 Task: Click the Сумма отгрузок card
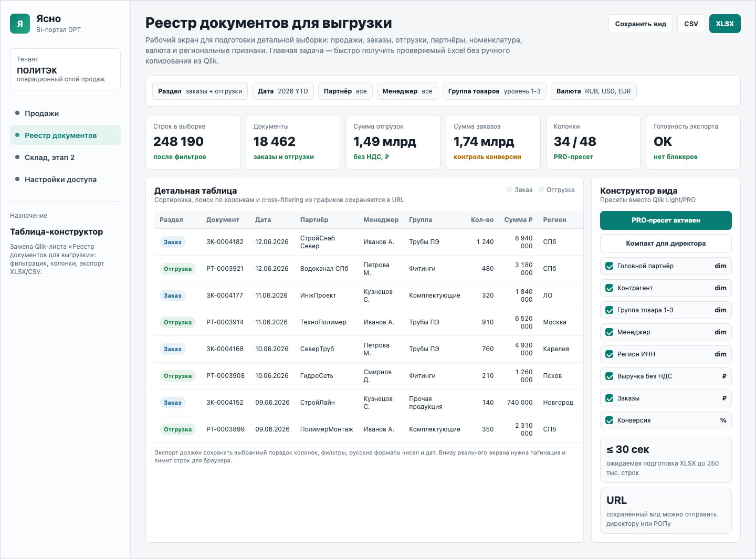click(x=393, y=142)
